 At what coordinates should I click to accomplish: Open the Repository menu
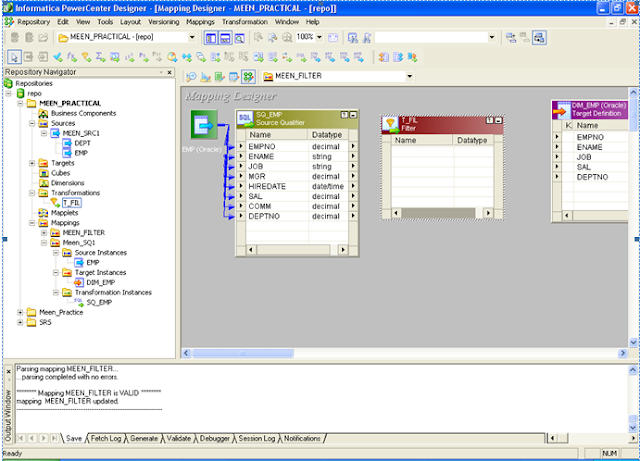33,22
